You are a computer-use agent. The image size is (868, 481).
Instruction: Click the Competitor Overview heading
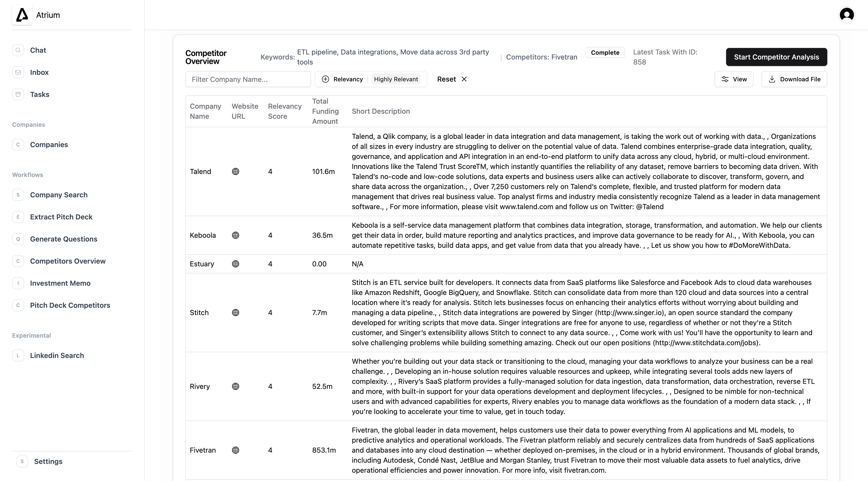(x=206, y=57)
